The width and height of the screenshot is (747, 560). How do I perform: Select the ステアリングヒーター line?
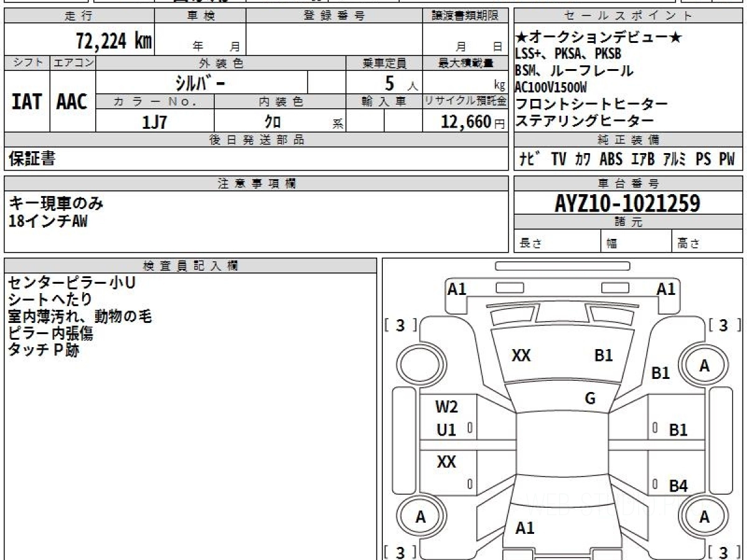tap(585, 121)
